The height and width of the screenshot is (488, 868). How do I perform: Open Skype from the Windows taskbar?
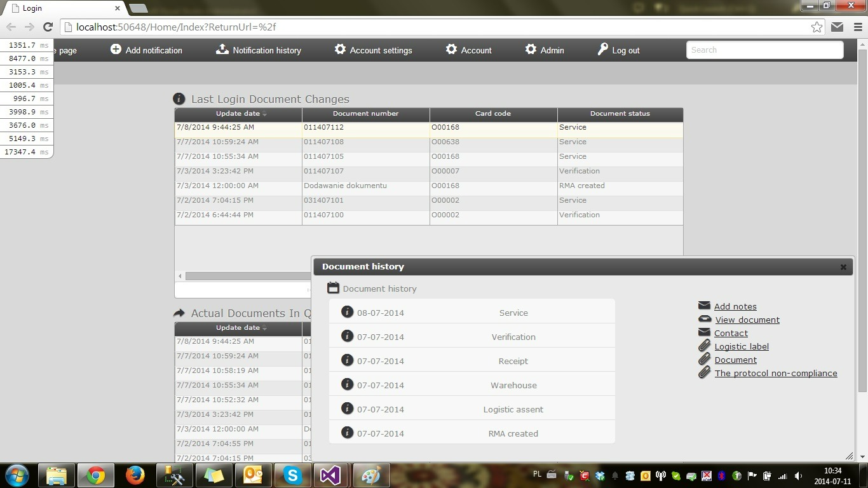coord(292,475)
